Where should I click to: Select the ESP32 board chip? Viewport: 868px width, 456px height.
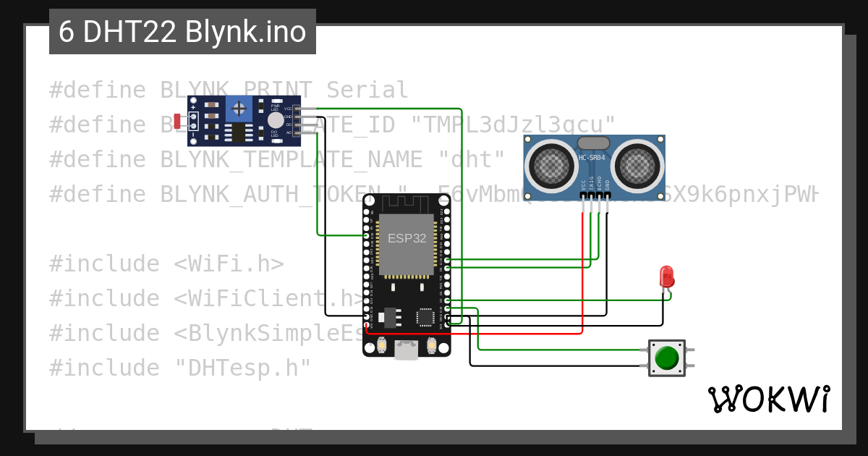[x=407, y=245]
